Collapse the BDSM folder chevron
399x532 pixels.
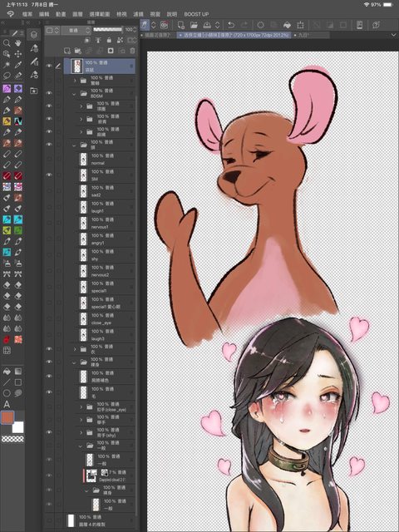tap(74, 94)
